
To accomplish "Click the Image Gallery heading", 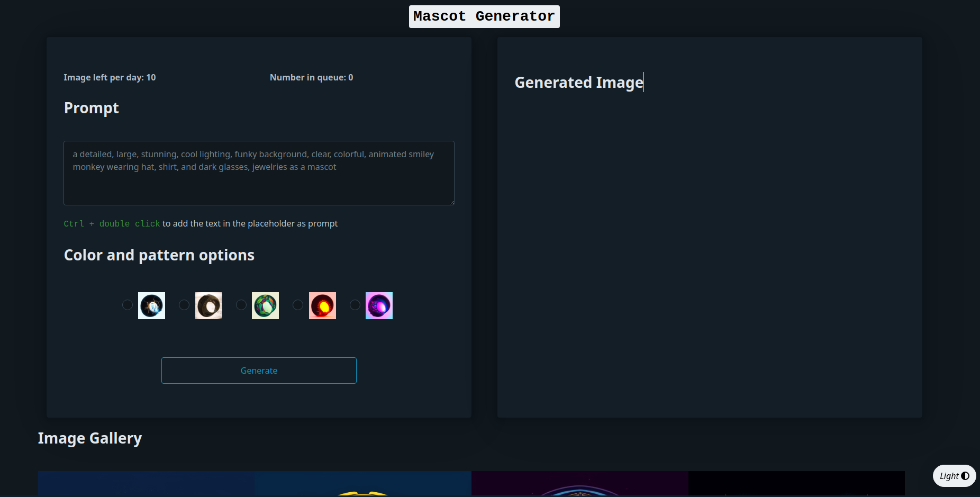I will click(90, 438).
